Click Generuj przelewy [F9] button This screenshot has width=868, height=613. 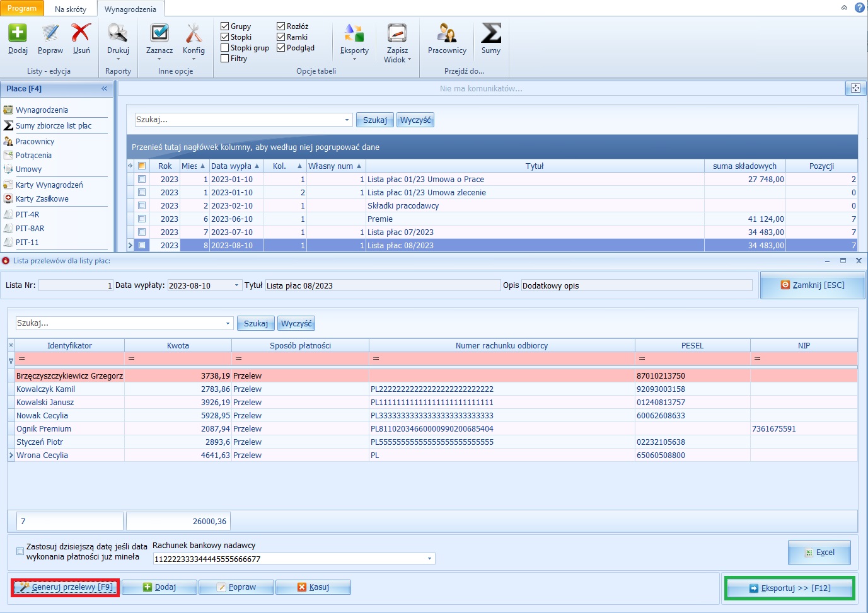click(x=66, y=587)
